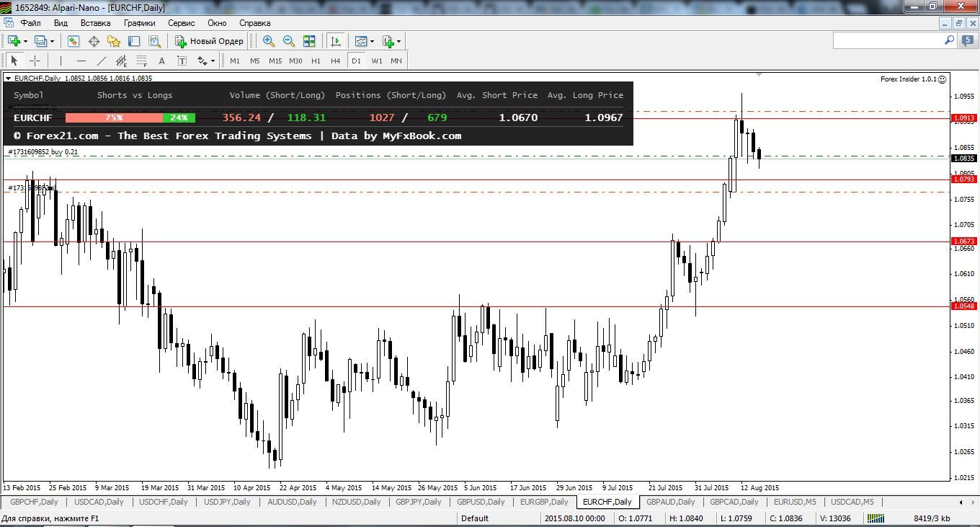
Task: Show the Market Watch window icon
Action: point(73,41)
